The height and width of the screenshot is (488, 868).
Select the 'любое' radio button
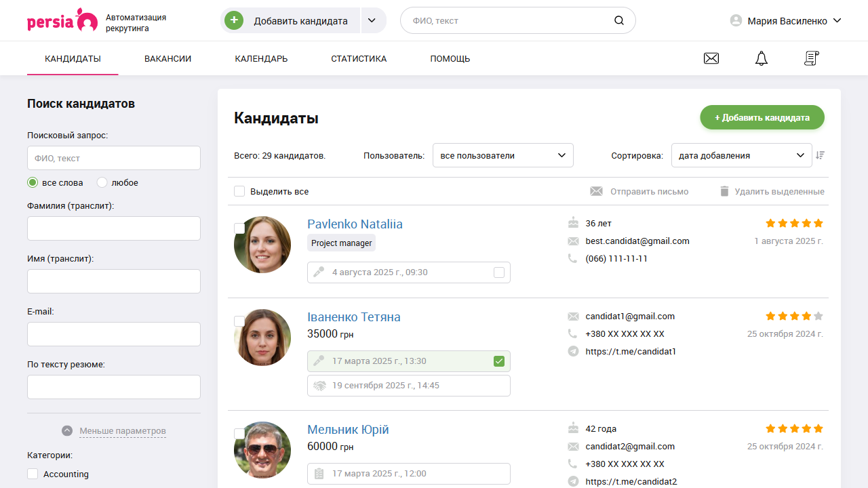click(101, 182)
